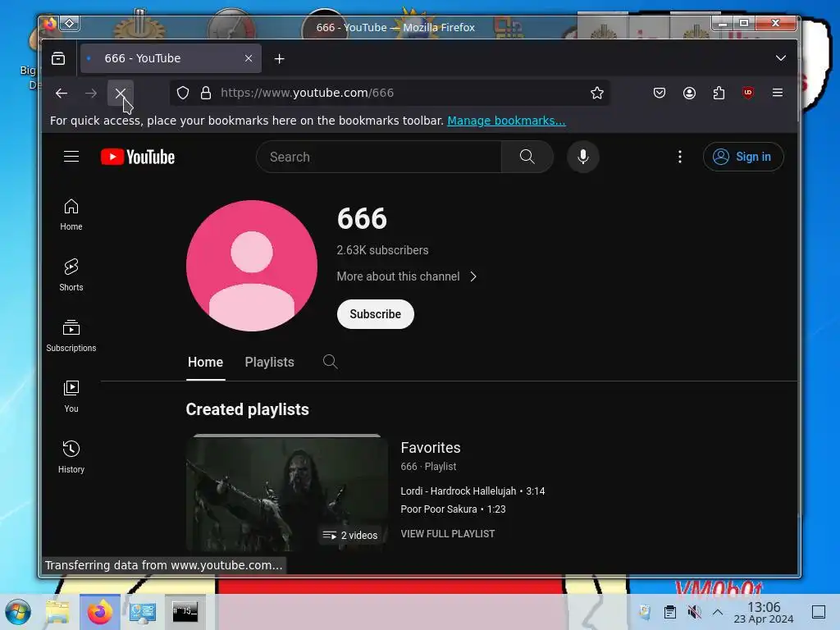840x630 pixels.
Task: Play Poor Poor Sakura video
Action: (453, 509)
